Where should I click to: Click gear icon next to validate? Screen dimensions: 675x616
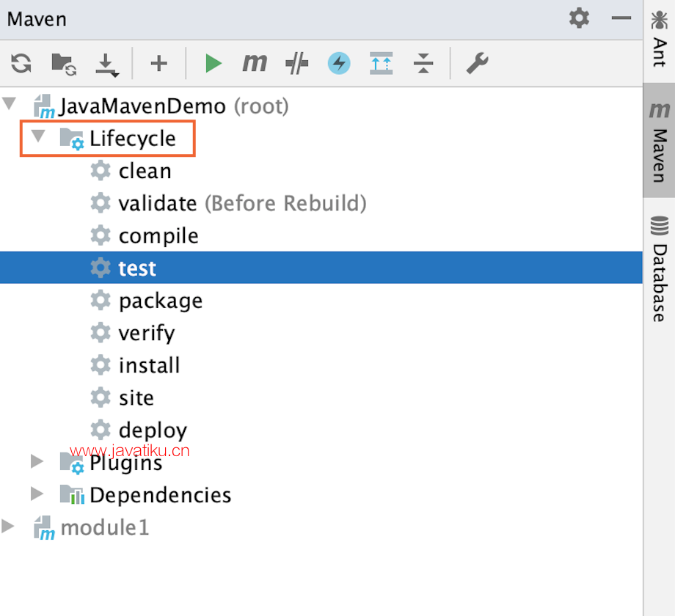(101, 202)
